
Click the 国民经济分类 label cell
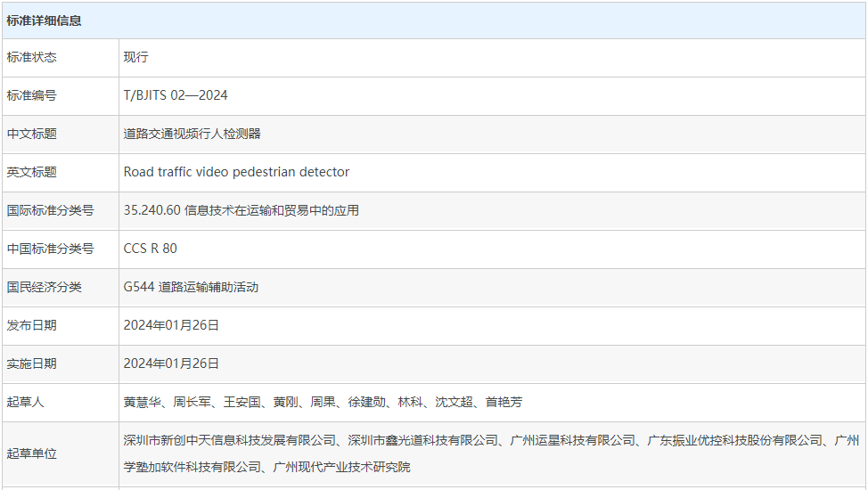(45, 287)
